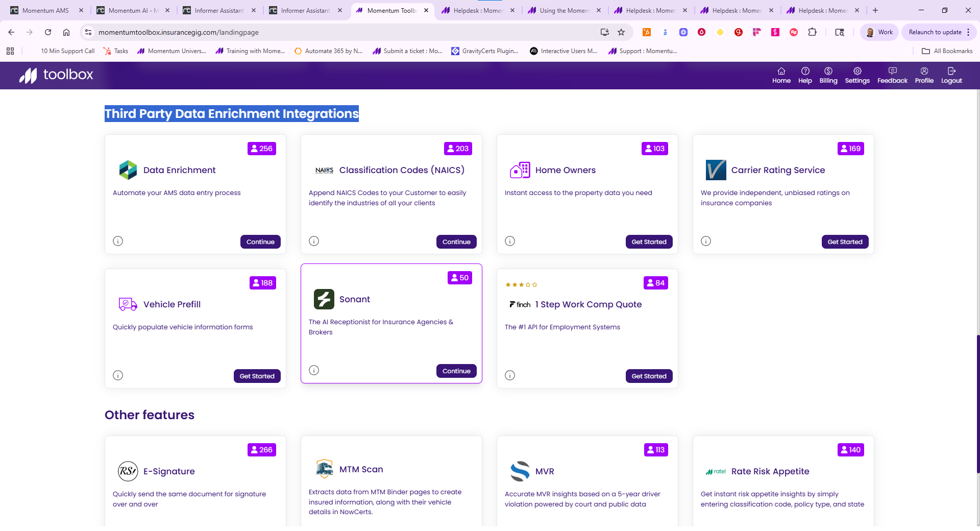Image resolution: width=980 pixels, height=531 pixels.
Task: Show info for Carrier Rating Service card
Action: coord(706,241)
